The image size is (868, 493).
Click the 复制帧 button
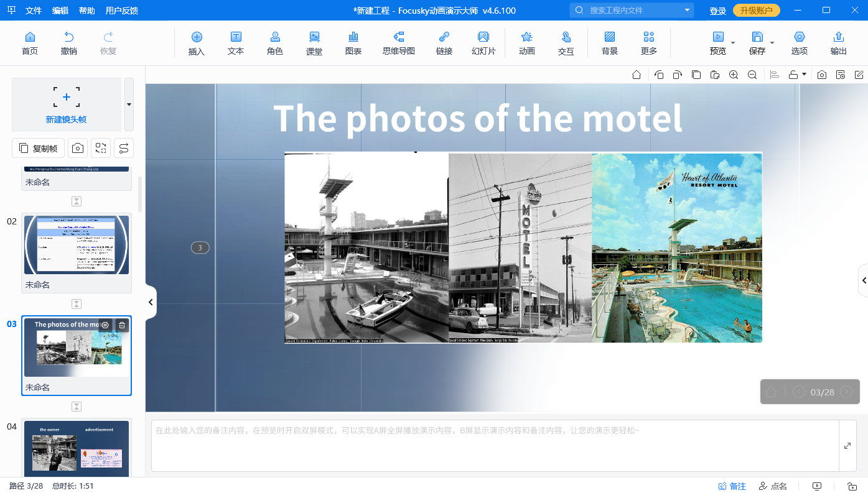(x=38, y=148)
